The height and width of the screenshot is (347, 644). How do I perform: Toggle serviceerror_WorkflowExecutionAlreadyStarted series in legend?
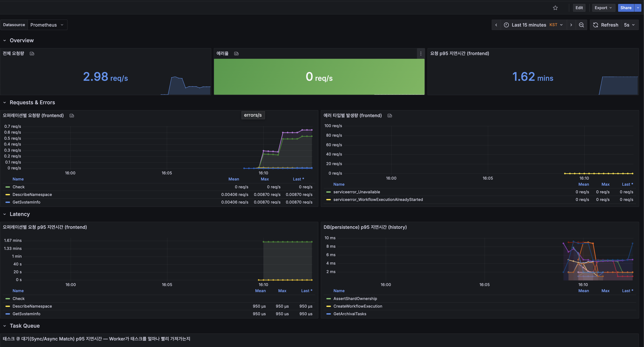tap(378, 200)
